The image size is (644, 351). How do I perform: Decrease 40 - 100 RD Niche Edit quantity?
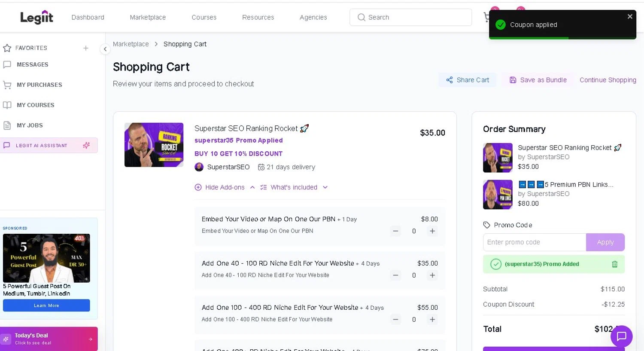coord(395,275)
